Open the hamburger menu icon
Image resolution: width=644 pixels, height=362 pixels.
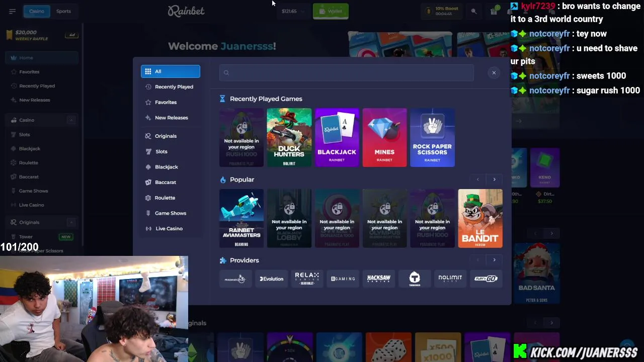point(12,11)
